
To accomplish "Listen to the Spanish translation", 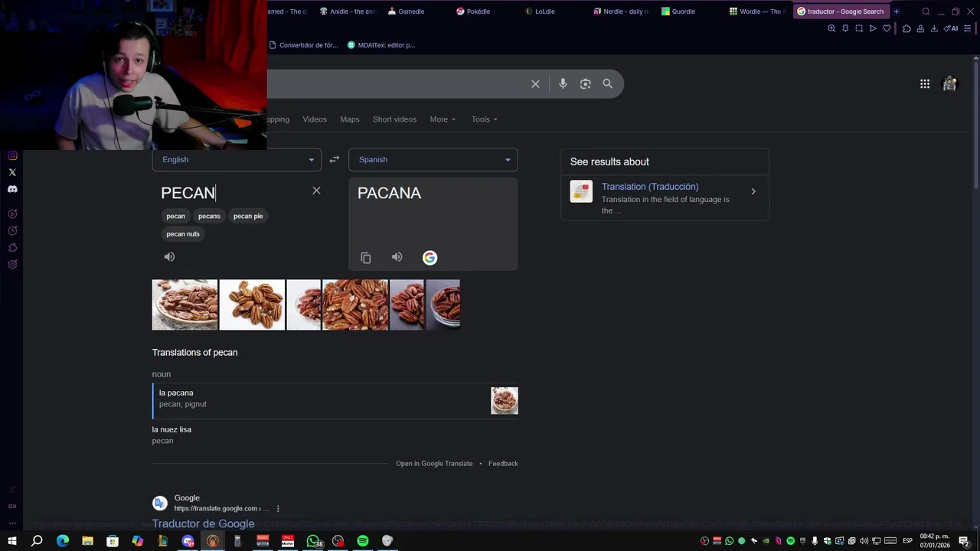I will 397,257.
